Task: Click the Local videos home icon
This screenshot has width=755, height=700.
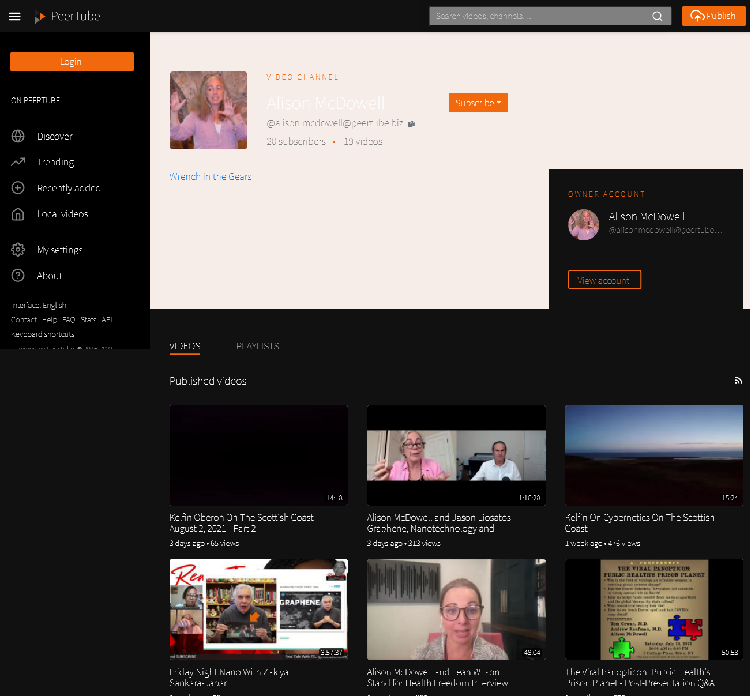Action: (x=18, y=214)
